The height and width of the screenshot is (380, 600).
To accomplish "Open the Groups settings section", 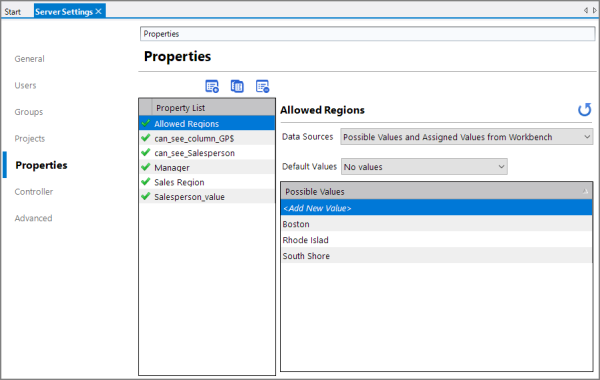I will [x=29, y=112].
